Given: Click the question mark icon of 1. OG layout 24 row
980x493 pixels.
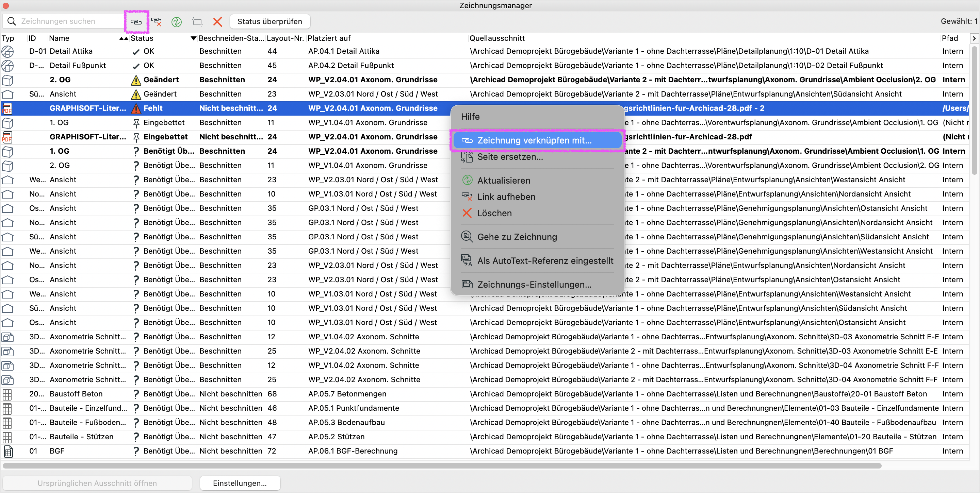Looking at the screenshot, I should tap(136, 151).
